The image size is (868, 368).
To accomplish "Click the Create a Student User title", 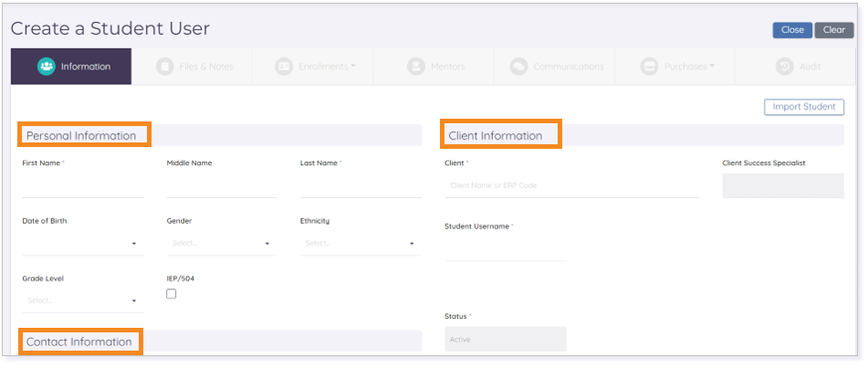I will coord(110,28).
